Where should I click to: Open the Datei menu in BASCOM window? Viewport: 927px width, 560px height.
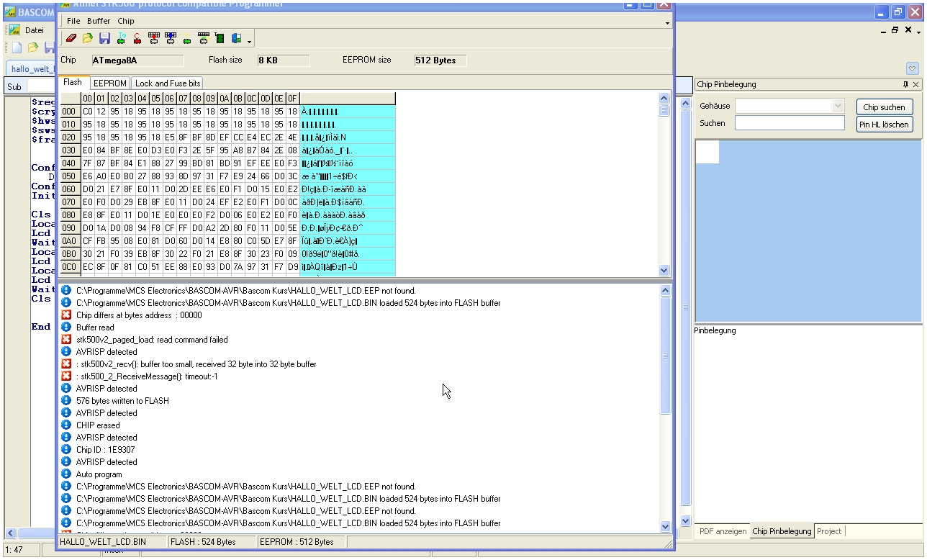(x=35, y=30)
